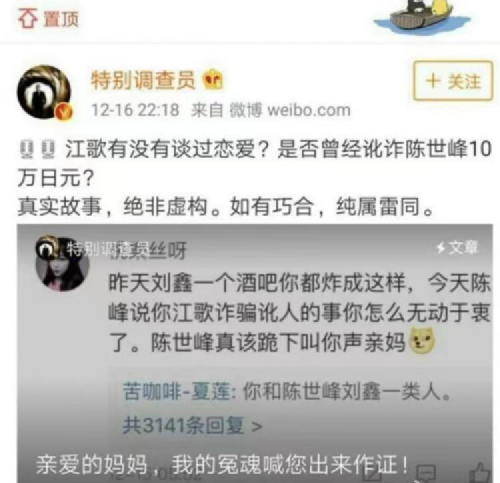Open the 特别调查员 username link

coord(143,80)
